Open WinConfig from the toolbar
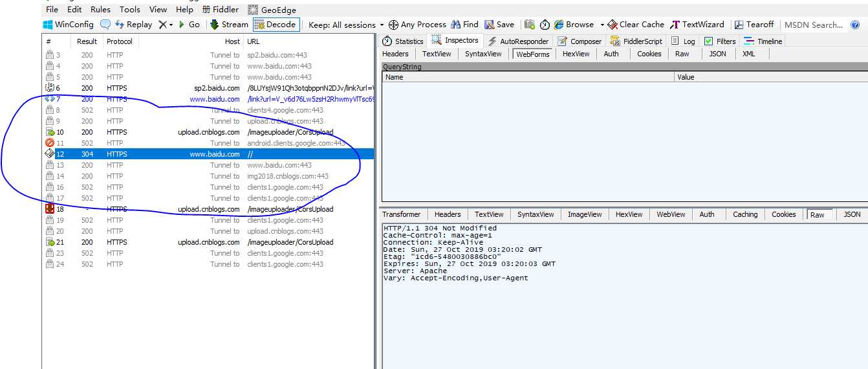This screenshot has height=369, width=868. point(68,25)
